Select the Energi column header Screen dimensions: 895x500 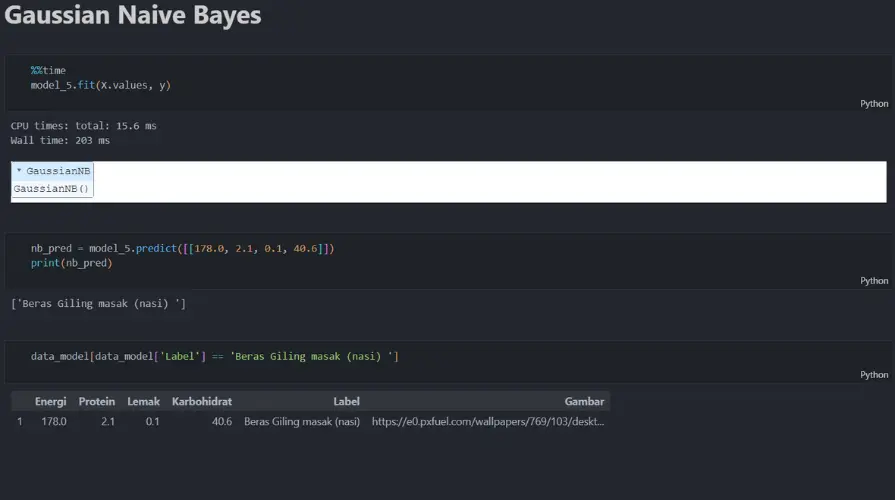click(50, 401)
